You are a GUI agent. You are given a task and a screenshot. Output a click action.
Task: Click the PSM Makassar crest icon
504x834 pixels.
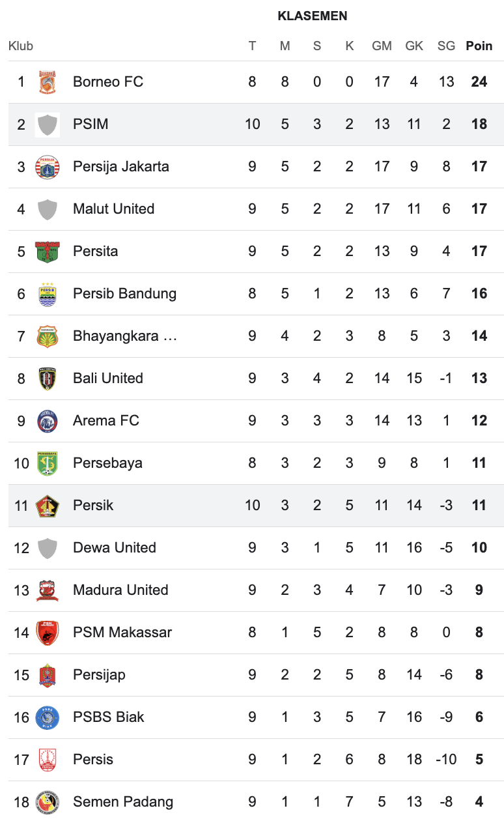tap(48, 633)
